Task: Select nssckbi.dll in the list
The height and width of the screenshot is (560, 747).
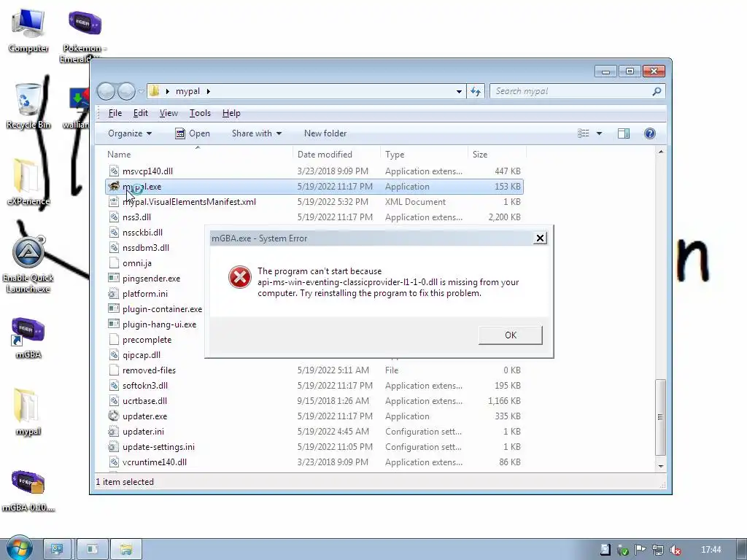Action: [142, 233]
